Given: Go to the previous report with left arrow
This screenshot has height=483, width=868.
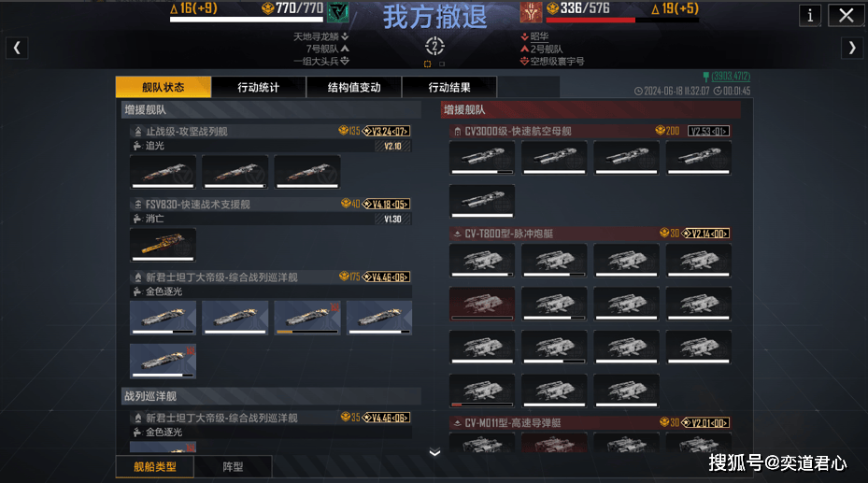Looking at the screenshot, I should [17, 49].
